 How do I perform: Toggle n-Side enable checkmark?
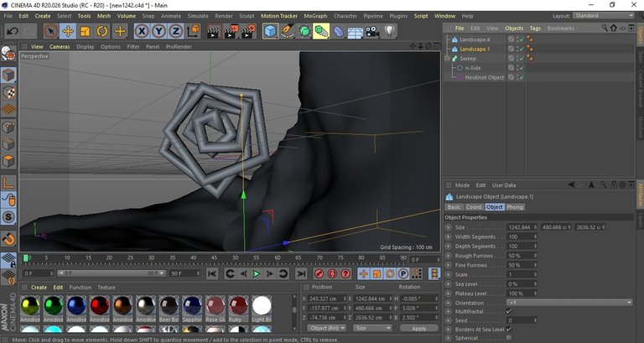(x=522, y=68)
